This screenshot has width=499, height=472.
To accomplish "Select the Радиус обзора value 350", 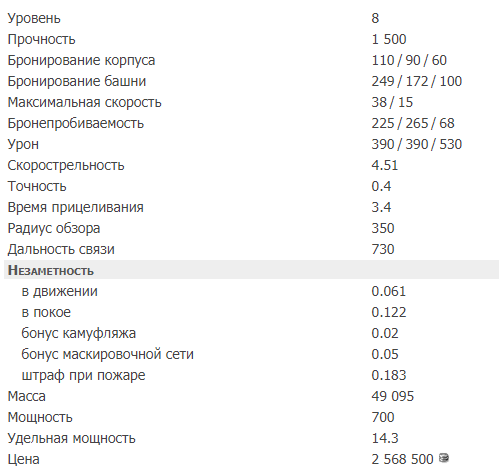I will click(383, 228).
